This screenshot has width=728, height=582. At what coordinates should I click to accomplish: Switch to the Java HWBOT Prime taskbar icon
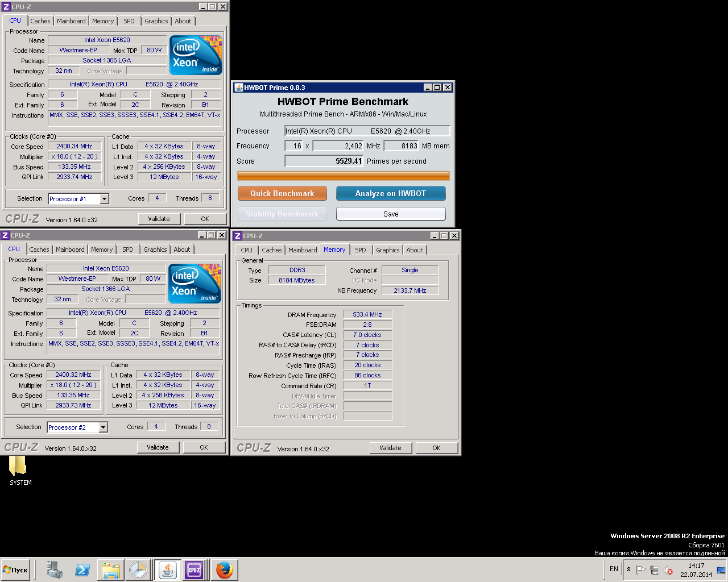click(167, 569)
